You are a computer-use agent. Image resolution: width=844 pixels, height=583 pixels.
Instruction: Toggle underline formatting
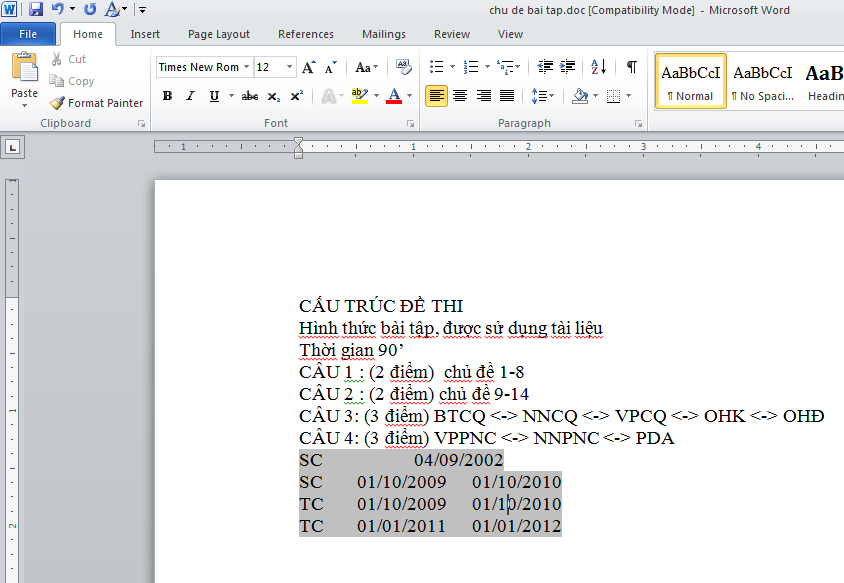[214, 96]
